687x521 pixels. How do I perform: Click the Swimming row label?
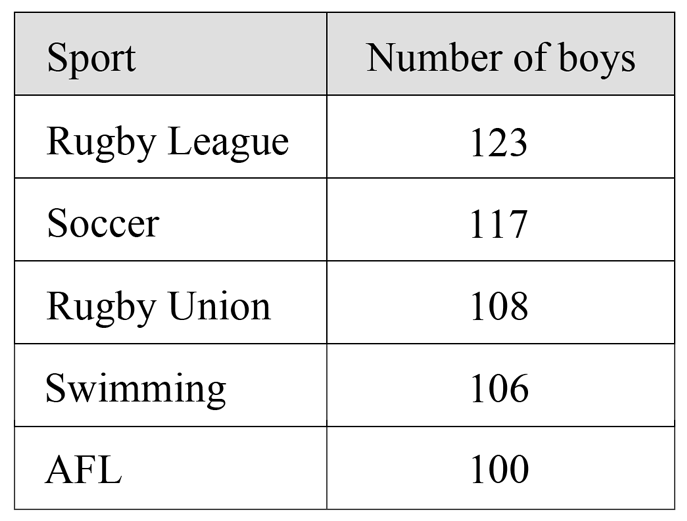tap(136, 389)
